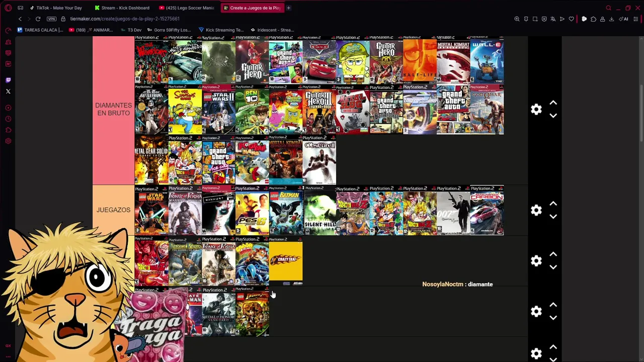Move JUEGAZOS row up with arrow
This screenshot has width=644, height=362.
pyautogui.click(x=553, y=204)
